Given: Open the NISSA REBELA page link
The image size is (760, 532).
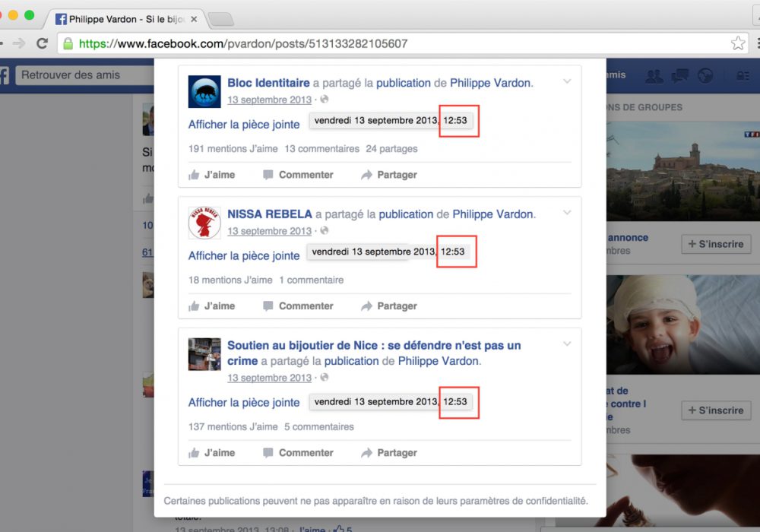Looking at the screenshot, I should point(270,214).
